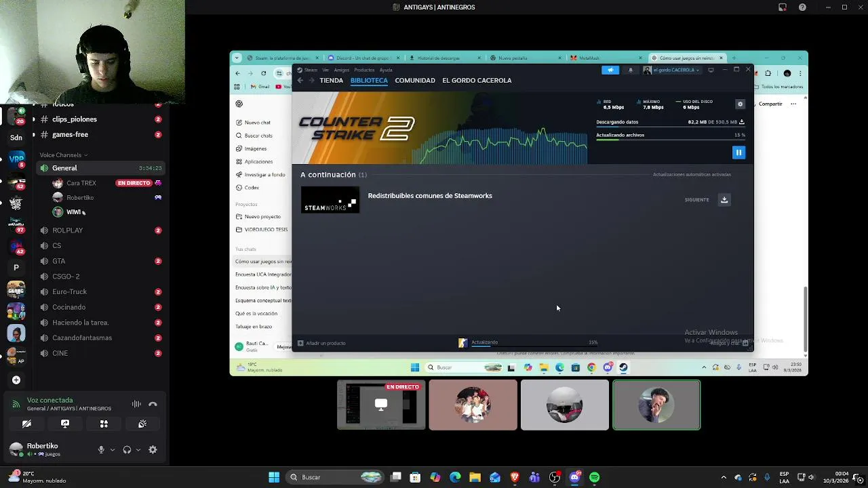Viewport: 868px width, 488px height.
Task: Open Discord soundboard icon
Action: (142, 424)
